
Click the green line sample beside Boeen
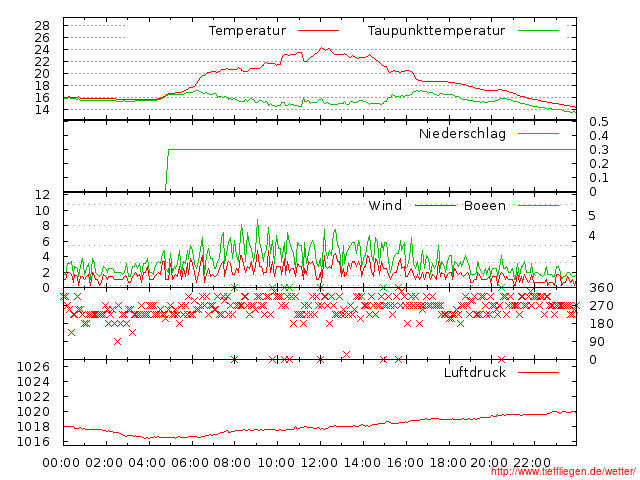click(538, 205)
